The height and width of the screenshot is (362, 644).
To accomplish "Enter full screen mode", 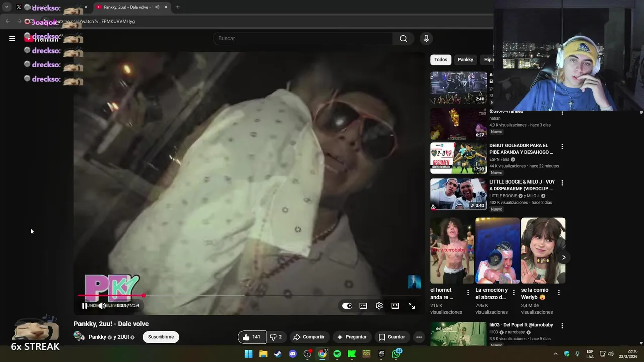I will pos(412,306).
